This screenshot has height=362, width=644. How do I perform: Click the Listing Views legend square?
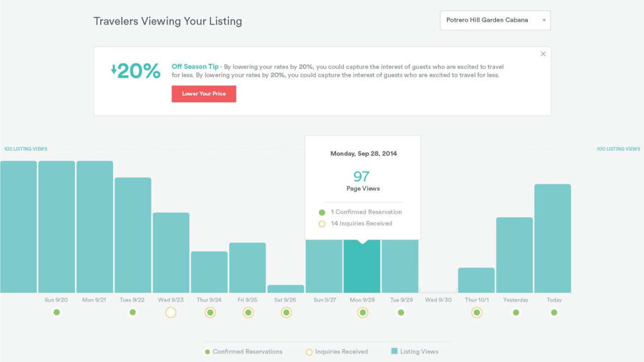tap(393, 351)
